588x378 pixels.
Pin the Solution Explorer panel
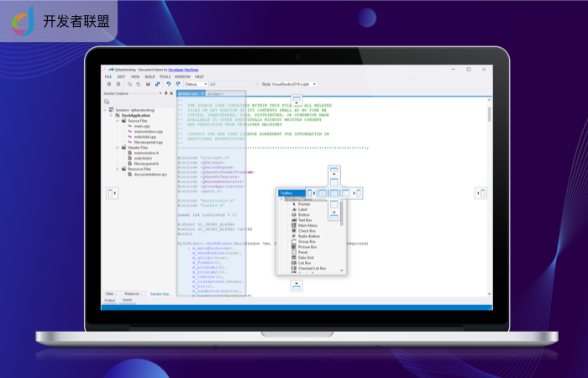tap(167, 93)
